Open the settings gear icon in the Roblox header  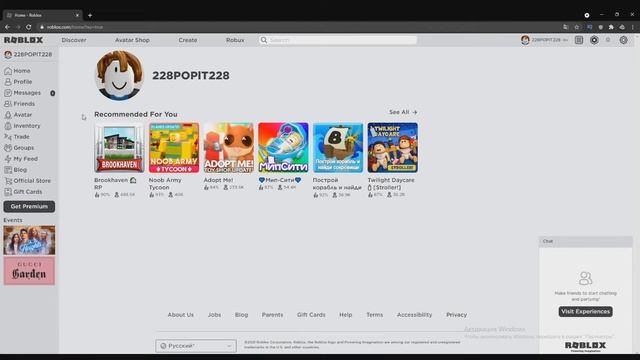[623, 40]
